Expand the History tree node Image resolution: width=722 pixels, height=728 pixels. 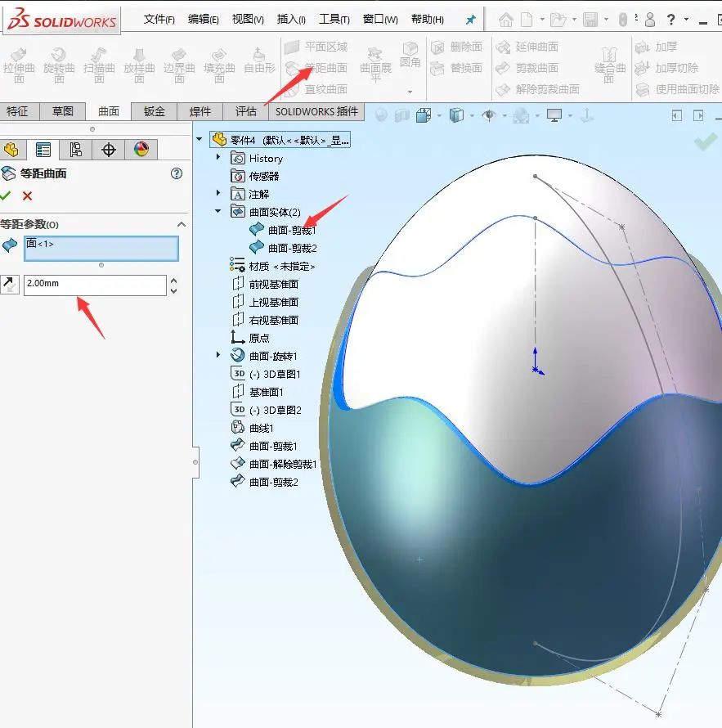(217, 159)
